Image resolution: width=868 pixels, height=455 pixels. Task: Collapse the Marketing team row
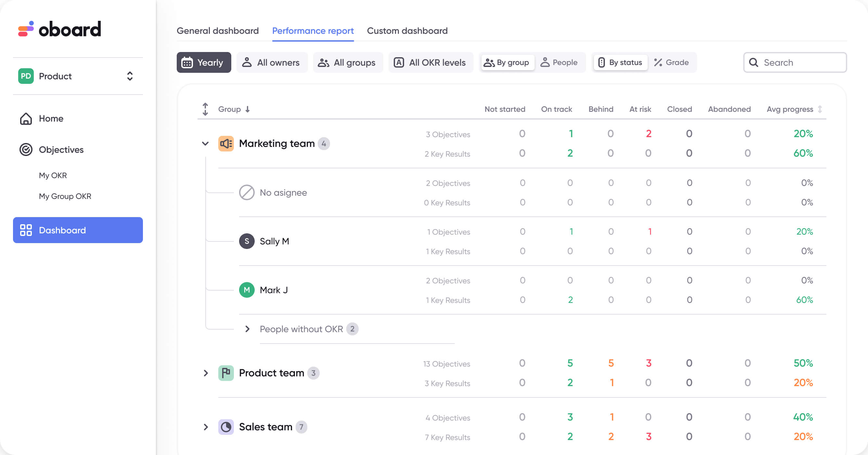tap(205, 143)
